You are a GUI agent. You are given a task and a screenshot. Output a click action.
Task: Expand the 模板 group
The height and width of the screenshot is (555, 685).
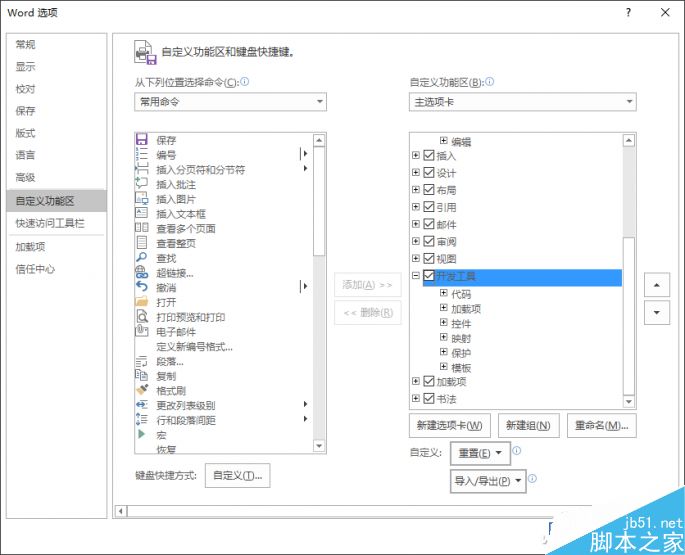click(x=443, y=366)
